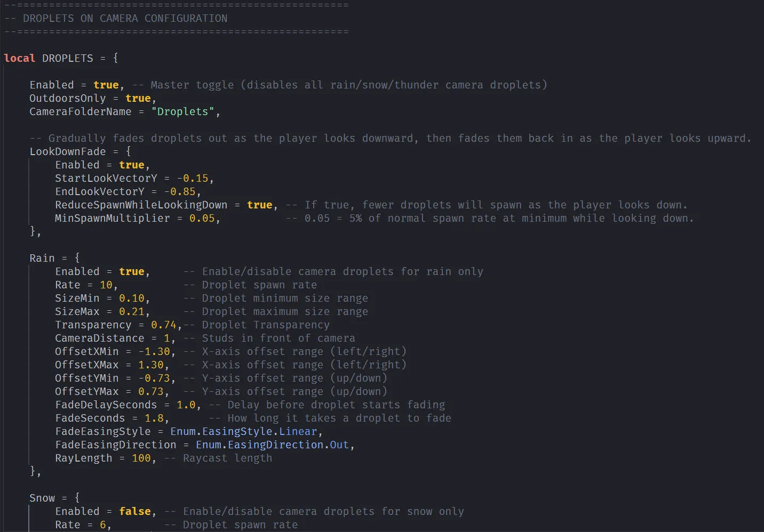Click the RayLength value 100

(141, 458)
